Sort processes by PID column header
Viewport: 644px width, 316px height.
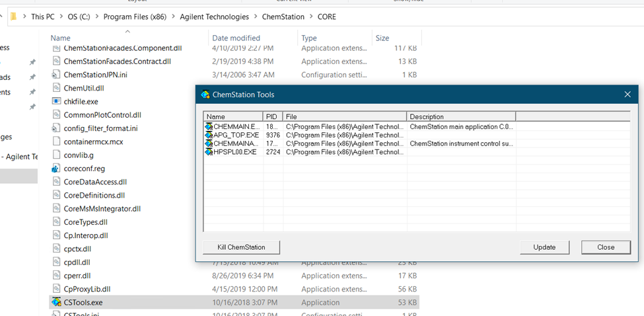273,117
